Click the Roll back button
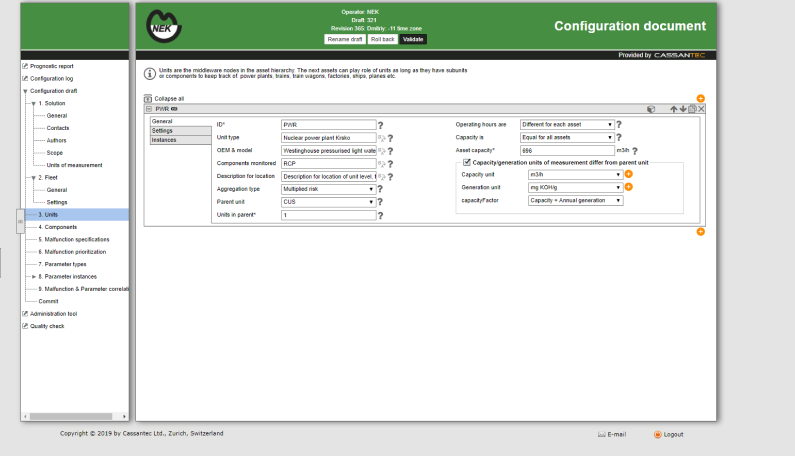Viewport: 795px width, 456px height. click(382, 40)
